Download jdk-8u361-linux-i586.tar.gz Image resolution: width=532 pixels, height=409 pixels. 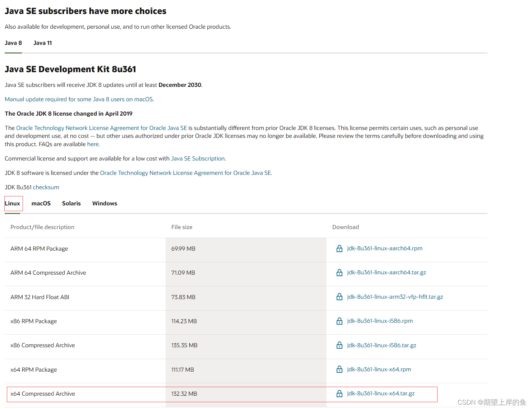click(382, 345)
